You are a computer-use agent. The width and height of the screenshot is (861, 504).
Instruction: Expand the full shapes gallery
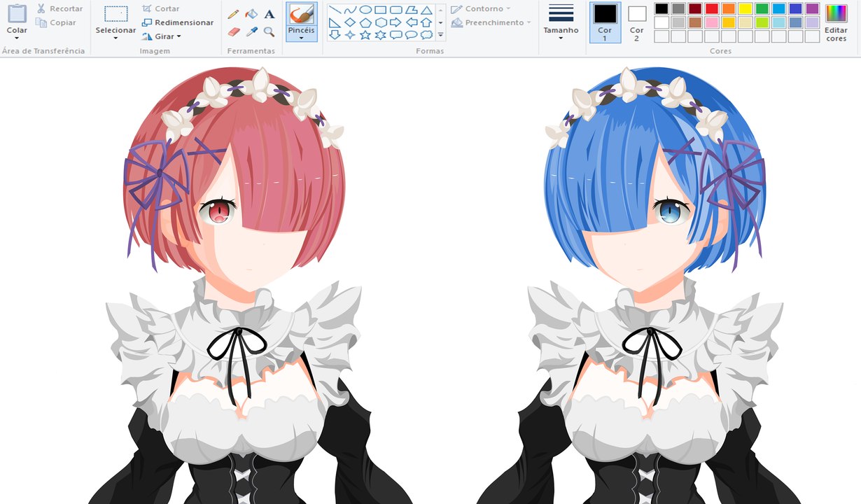440,35
